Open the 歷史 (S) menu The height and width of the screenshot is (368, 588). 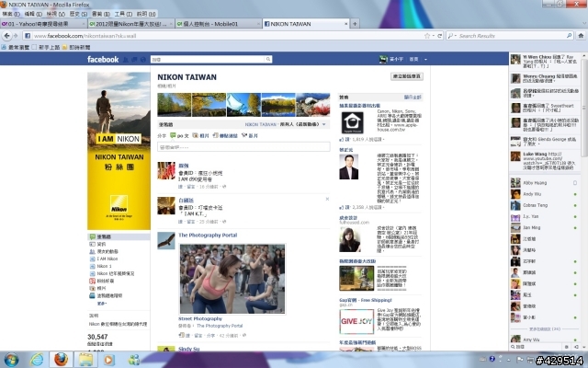coord(78,14)
